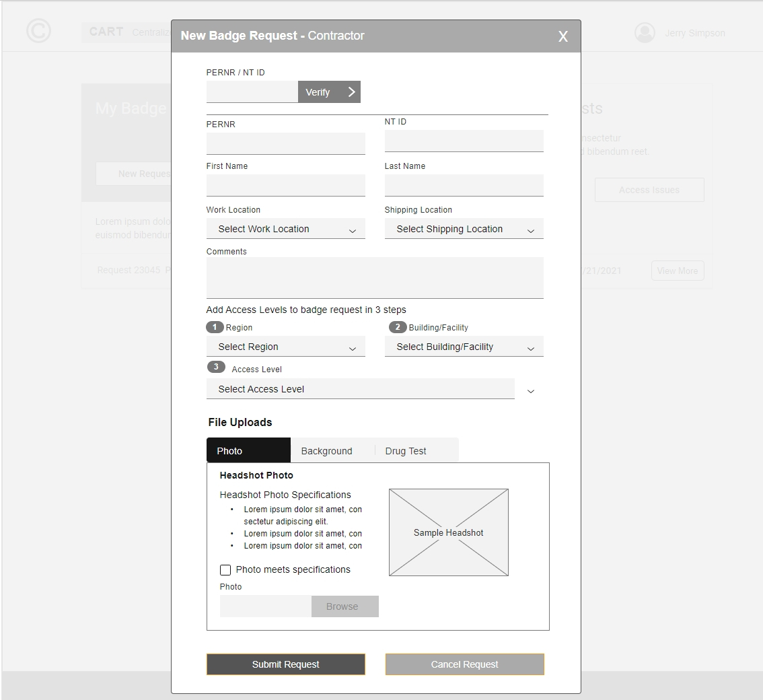
Task: Click the user profile avatar icon
Action: tap(645, 33)
